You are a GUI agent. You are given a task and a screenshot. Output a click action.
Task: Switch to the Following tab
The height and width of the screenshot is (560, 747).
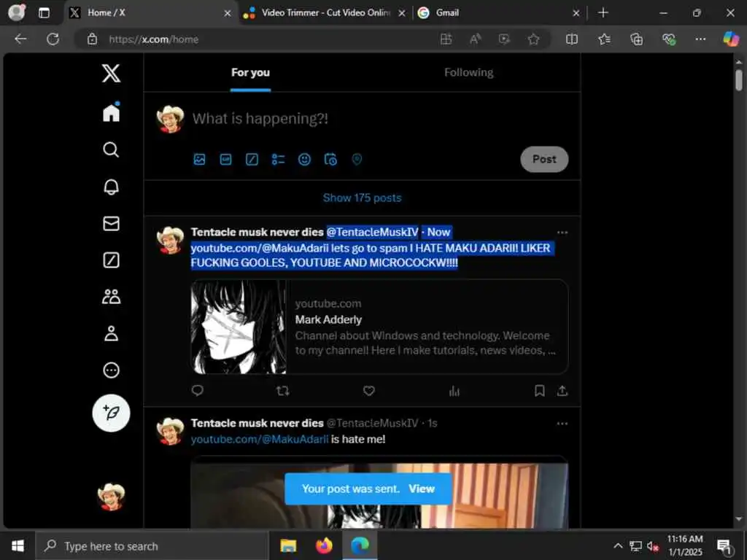pos(469,72)
